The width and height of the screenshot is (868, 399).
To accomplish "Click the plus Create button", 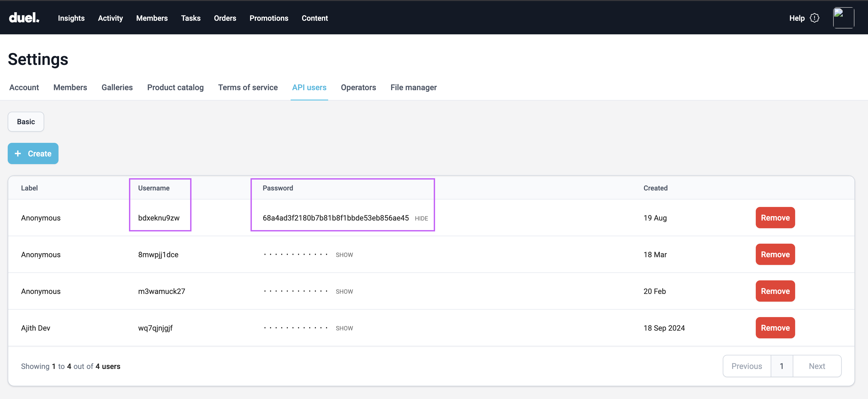I will [x=33, y=154].
